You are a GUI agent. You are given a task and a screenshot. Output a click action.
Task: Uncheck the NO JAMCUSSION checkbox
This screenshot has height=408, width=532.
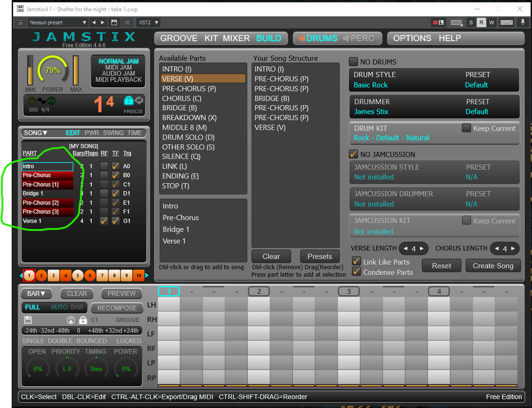coord(353,154)
